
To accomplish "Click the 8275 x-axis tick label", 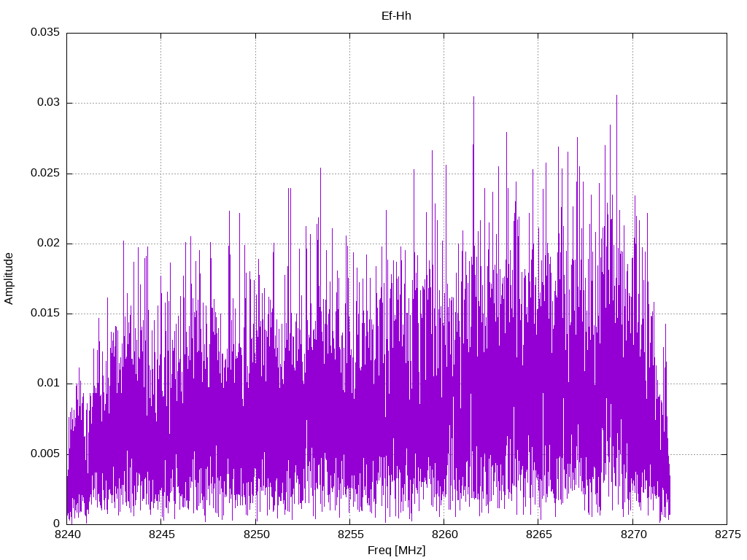I will click(x=728, y=534).
